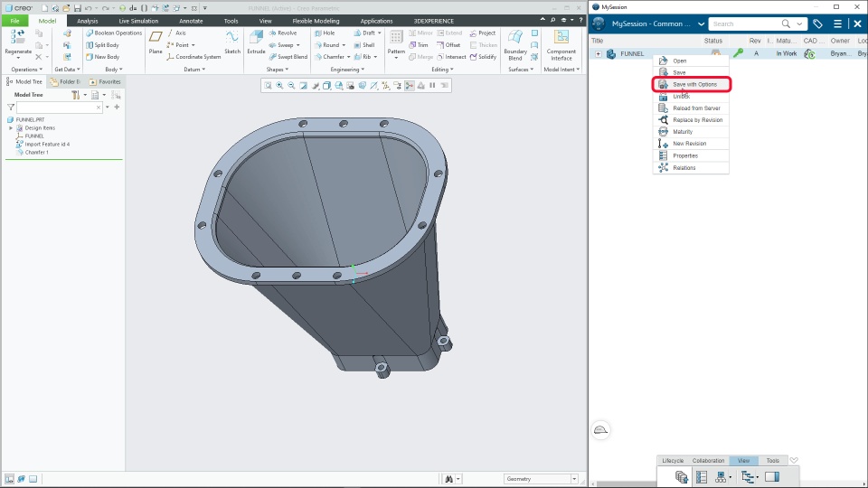Click the Trim editing tool

[x=419, y=45]
